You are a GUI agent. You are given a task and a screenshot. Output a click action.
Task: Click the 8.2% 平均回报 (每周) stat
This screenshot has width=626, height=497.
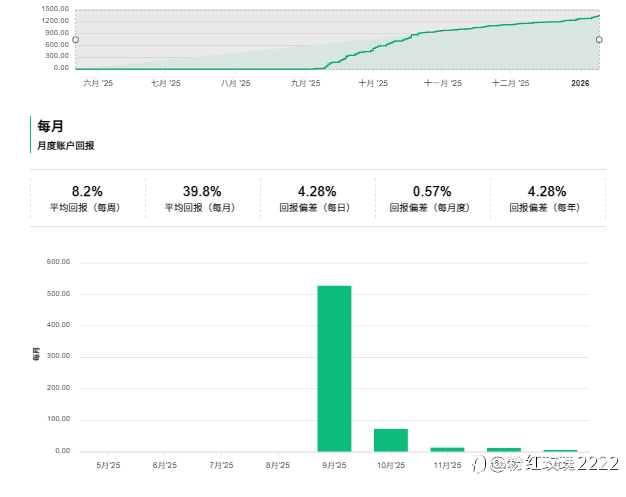pyautogui.click(x=88, y=198)
